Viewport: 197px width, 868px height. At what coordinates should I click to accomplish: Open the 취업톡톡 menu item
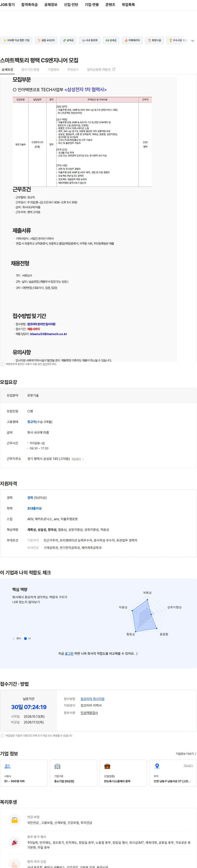[x=128, y=5]
